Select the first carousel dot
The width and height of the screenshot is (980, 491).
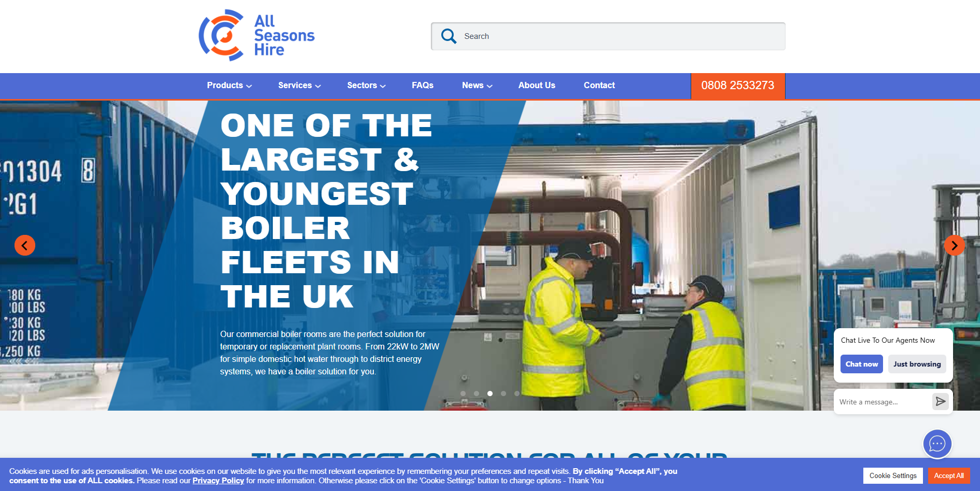pyautogui.click(x=463, y=394)
